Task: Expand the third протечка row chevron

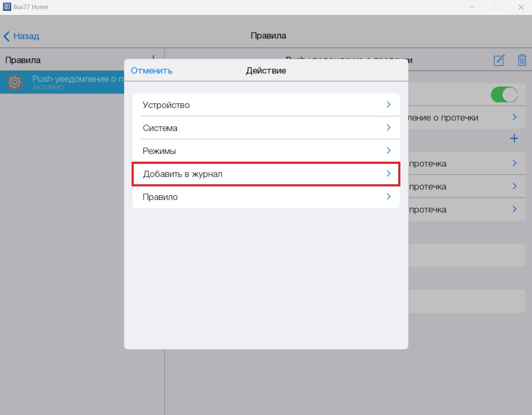Action: (514, 209)
